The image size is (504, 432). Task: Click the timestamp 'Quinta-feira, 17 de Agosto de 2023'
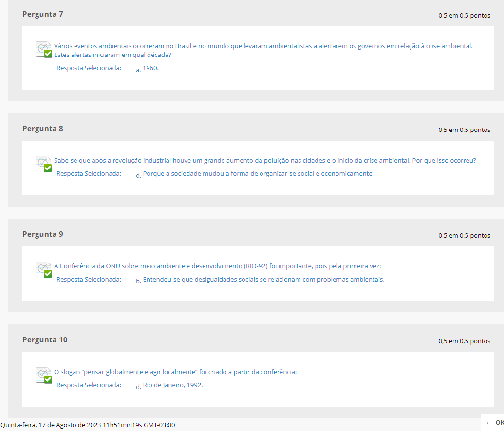[88, 425]
